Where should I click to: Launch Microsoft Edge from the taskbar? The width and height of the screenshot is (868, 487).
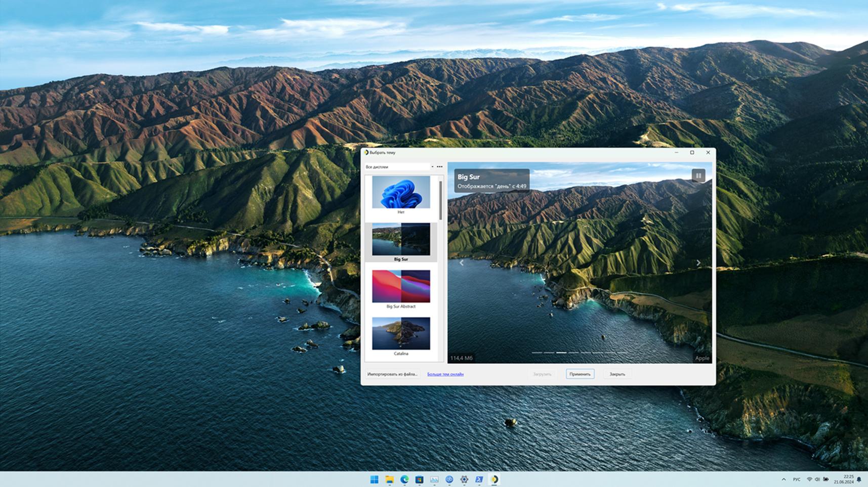pos(404,479)
